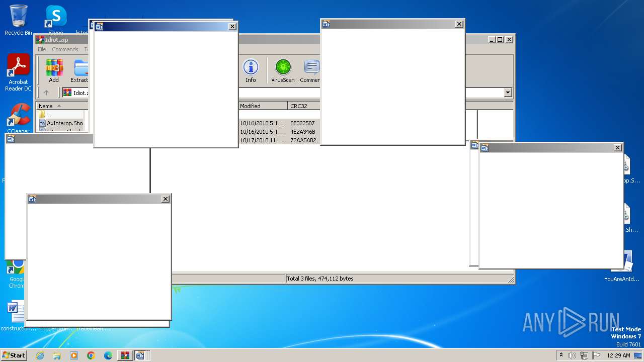Expand the WinRAR address path dropdown
The width and height of the screenshot is (644, 362).
pos(508,93)
